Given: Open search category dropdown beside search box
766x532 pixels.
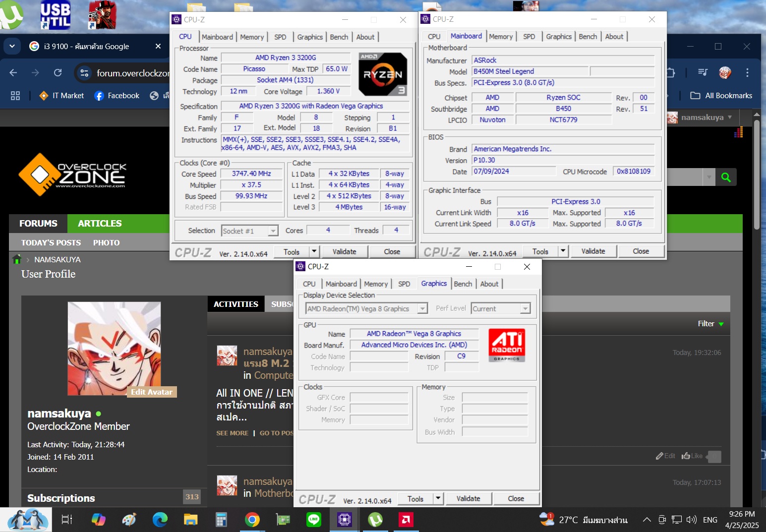Looking at the screenshot, I should (709, 177).
